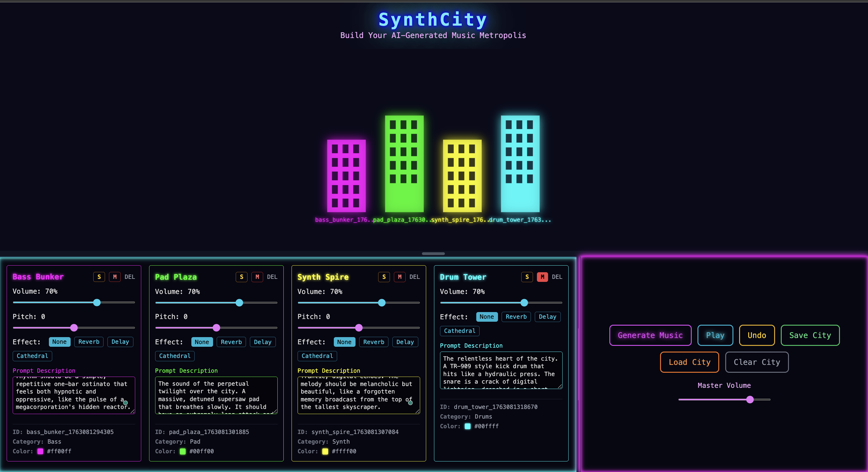The width and height of the screenshot is (868, 472).
Task: Delete the Bass Bunker building
Action: tap(129, 277)
